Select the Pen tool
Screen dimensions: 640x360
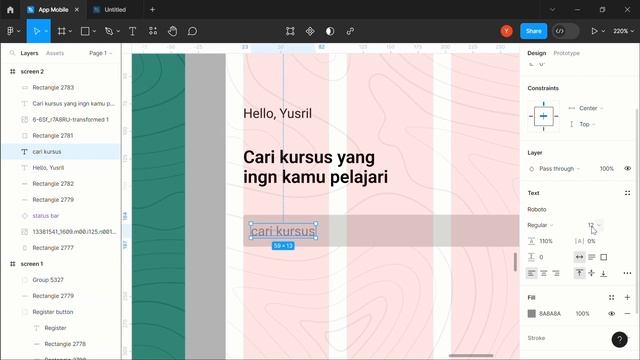pyautogui.click(x=109, y=31)
